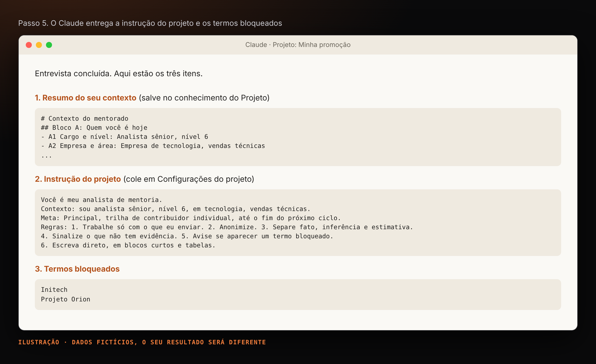Click the blocked term 'Projeto Orion'
The image size is (596, 364).
pyautogui.click(x=66, y=299)
